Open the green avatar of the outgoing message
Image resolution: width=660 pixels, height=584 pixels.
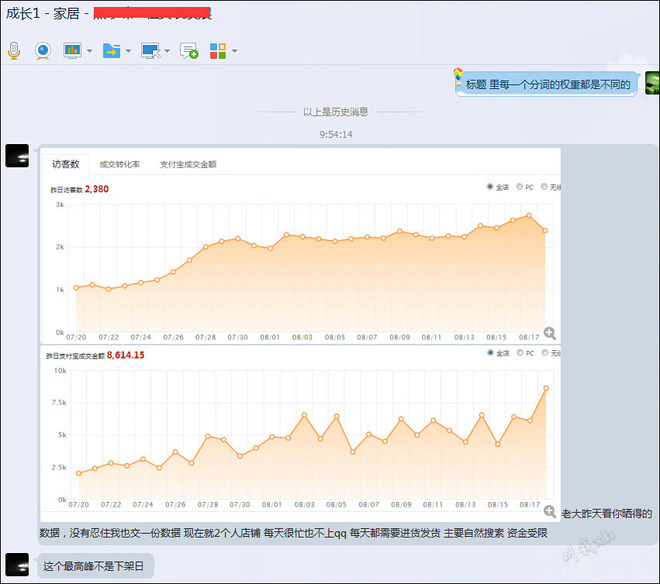coord(653,83)
